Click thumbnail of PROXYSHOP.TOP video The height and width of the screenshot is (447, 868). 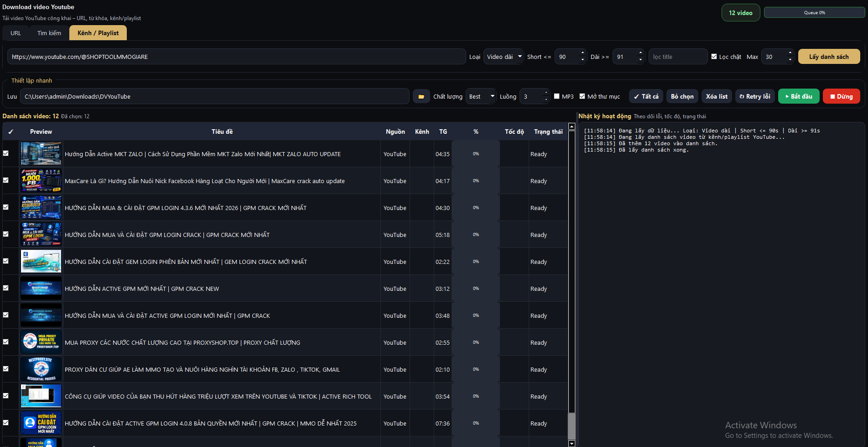[x=41, y=342]
